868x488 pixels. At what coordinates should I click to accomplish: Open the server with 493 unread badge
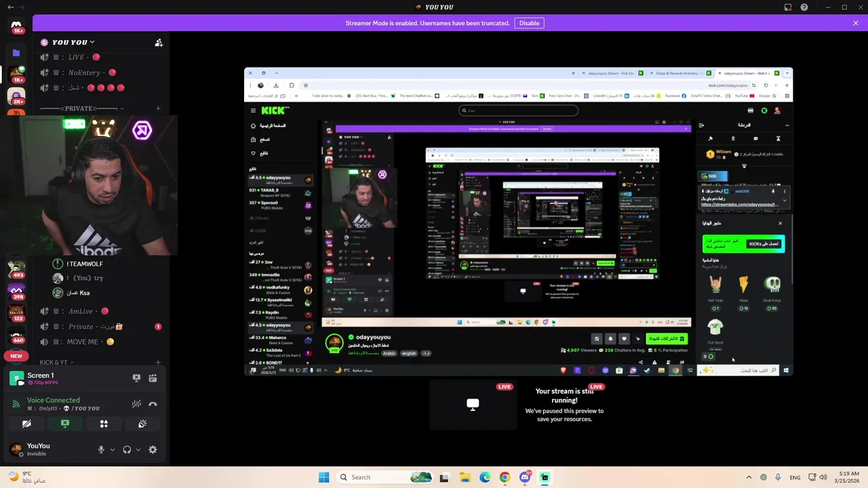tap(16, 270)
